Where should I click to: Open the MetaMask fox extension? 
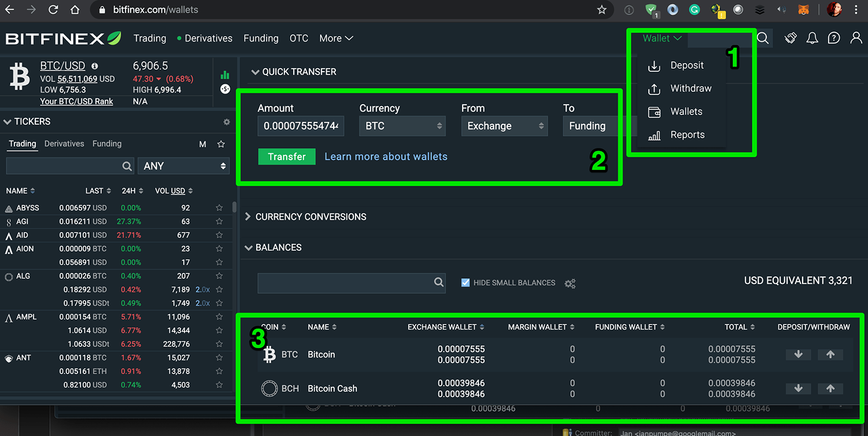[804, 10]
